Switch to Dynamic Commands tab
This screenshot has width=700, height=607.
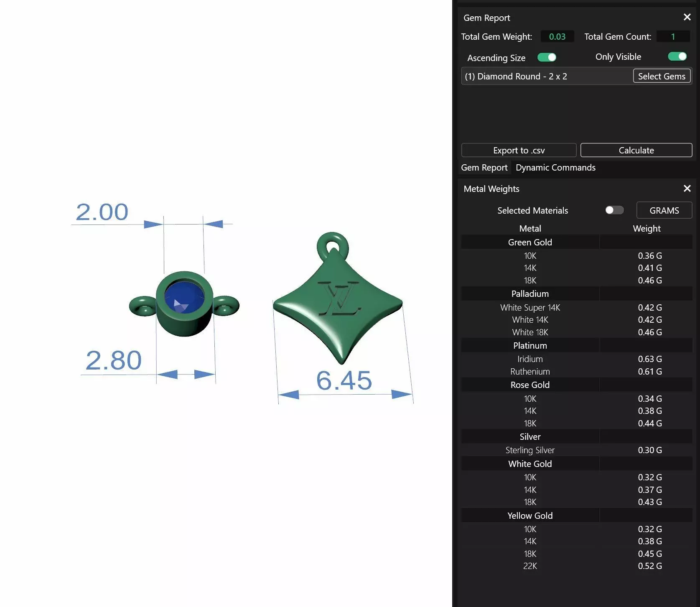click(555, 168)
